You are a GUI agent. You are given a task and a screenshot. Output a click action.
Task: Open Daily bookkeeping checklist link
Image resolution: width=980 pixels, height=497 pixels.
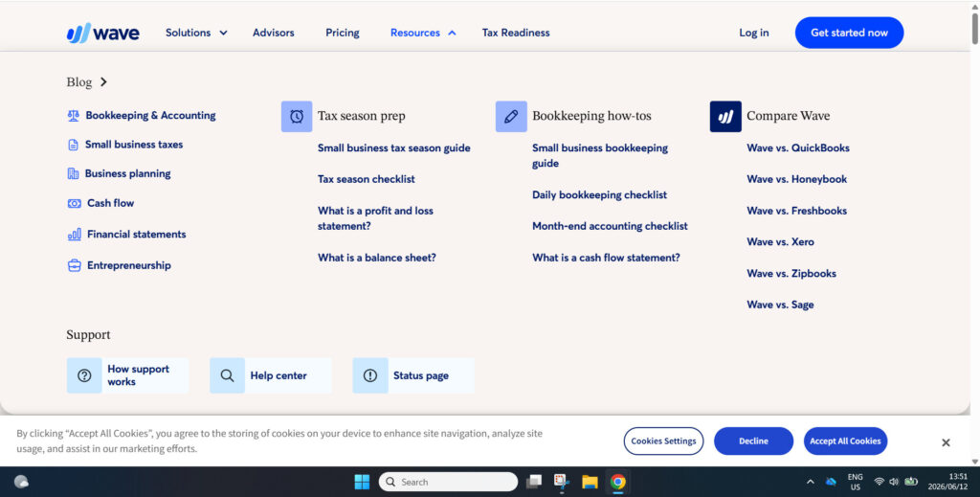(599, 195)
